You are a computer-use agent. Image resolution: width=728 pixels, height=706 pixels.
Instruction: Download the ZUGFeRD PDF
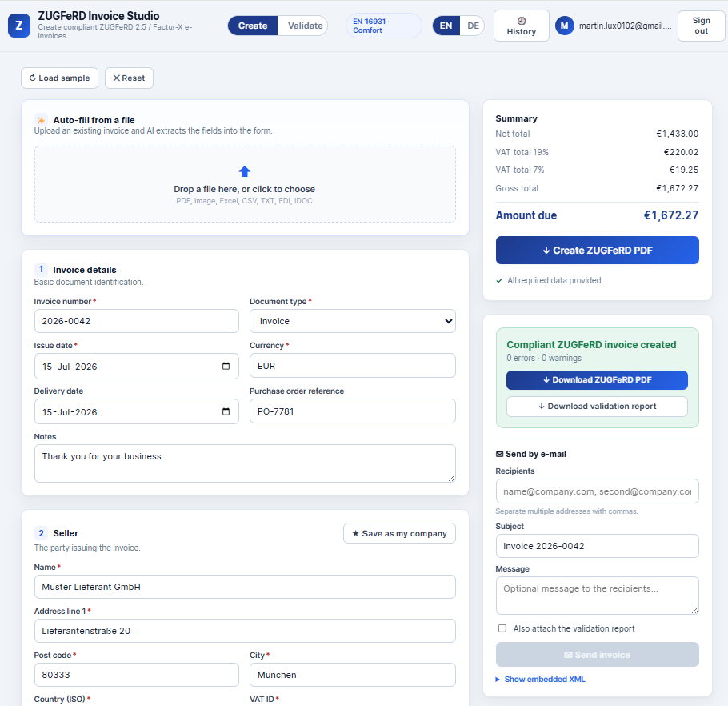[597, 380]
